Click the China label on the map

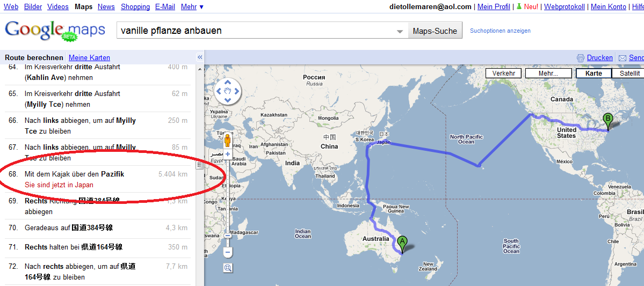coord(329,146)
